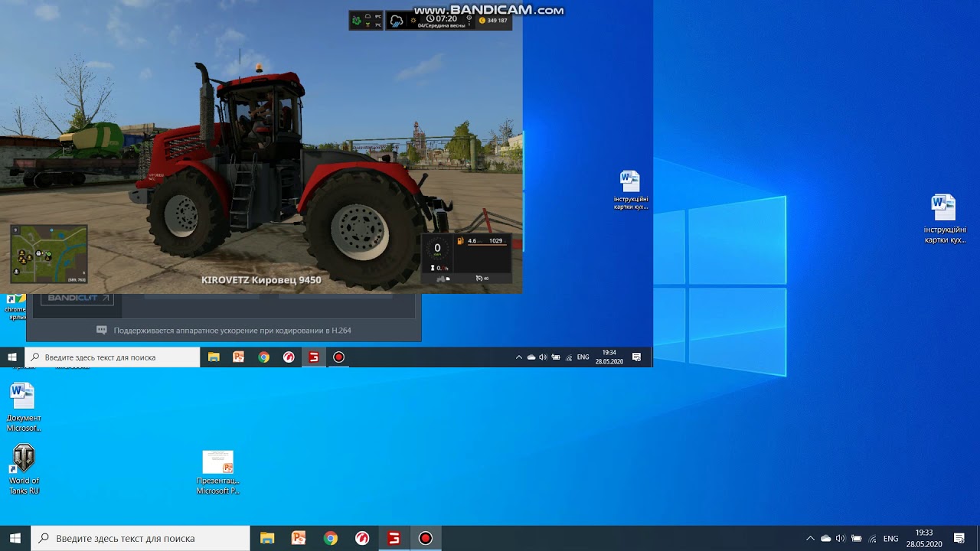The width and height of the screenshot is (980, 551).
Task: Click the KIROVETZ Кировец 9450 caption
Action: [261, 280]
